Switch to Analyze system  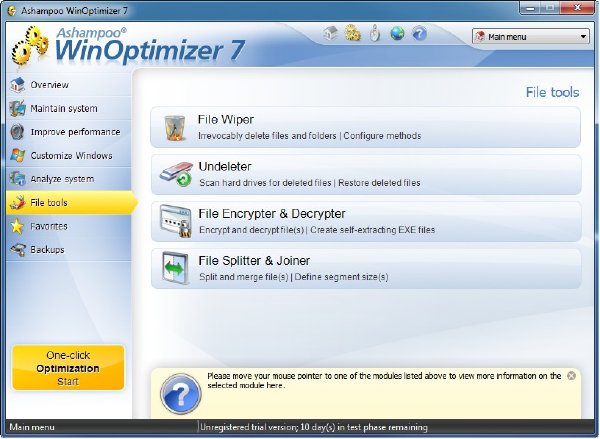click(69, 179)
